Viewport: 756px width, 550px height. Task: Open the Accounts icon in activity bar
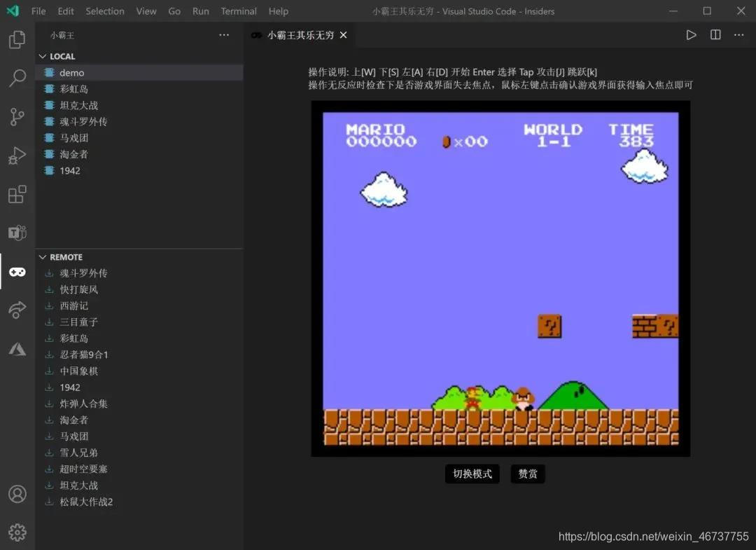17,494
